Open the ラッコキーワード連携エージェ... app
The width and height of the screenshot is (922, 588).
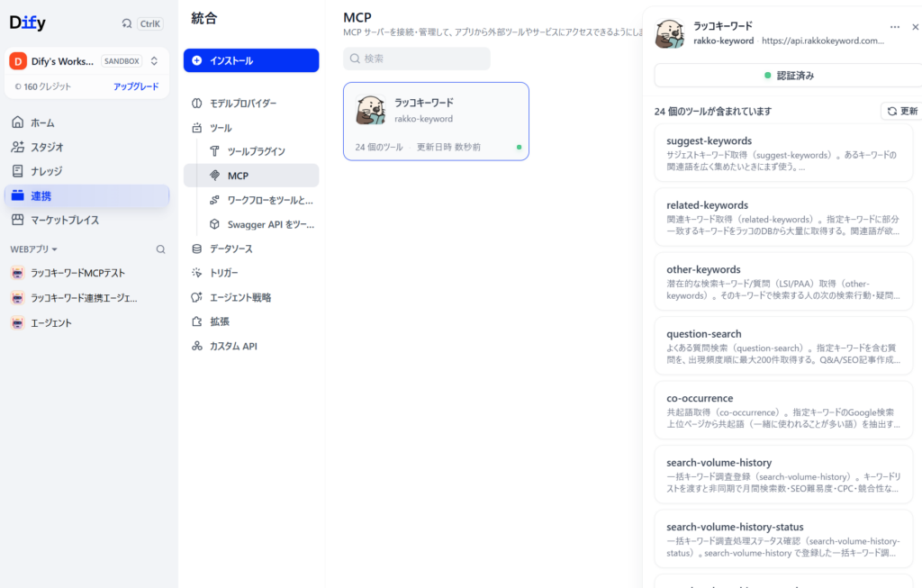click(x=87, y=298)
